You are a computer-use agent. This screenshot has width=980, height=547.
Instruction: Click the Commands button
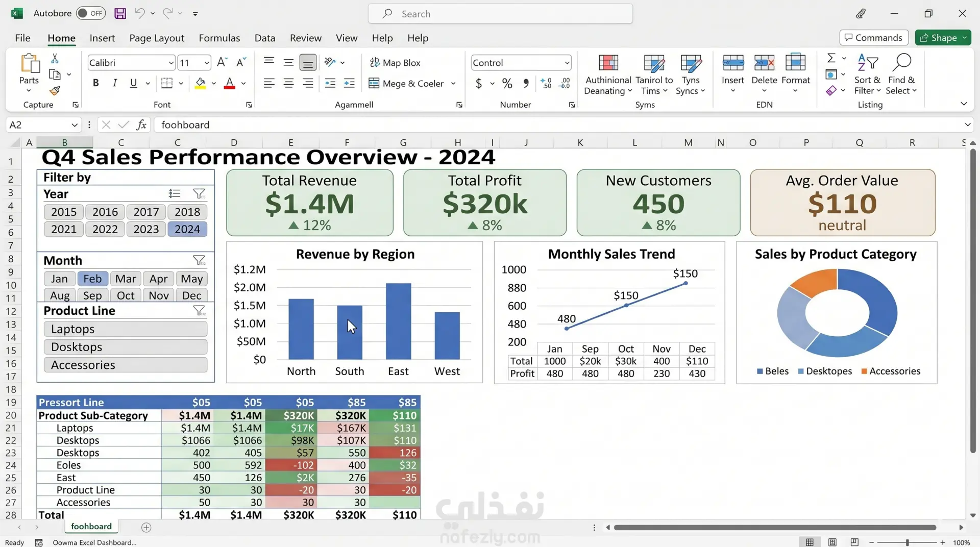pos(874,38)
